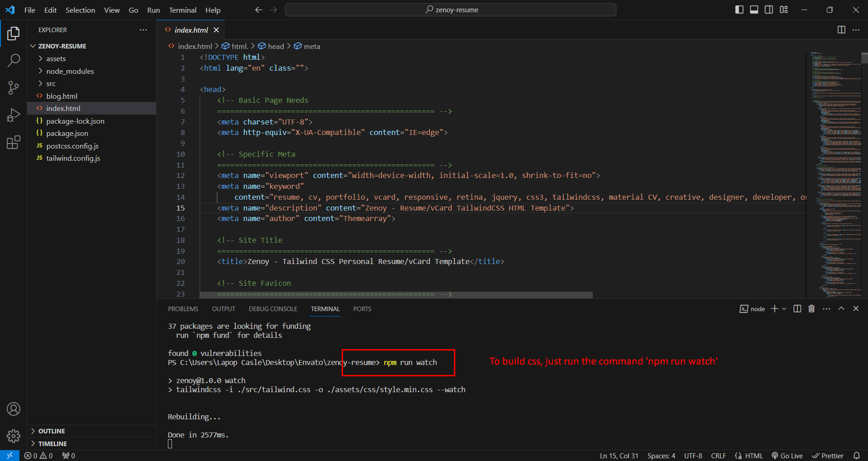Open the new terminal profile dropdown arrow
The image size is (868, 461).
coord(784,309)
